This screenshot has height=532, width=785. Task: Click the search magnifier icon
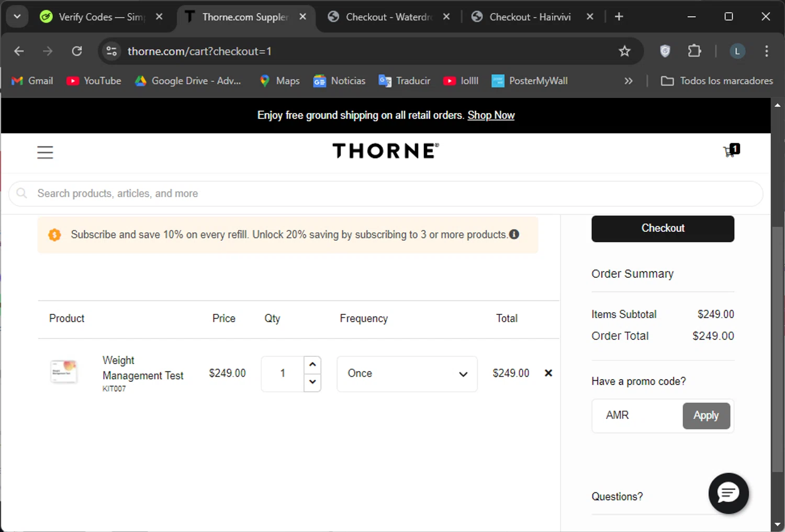(21, 194)
